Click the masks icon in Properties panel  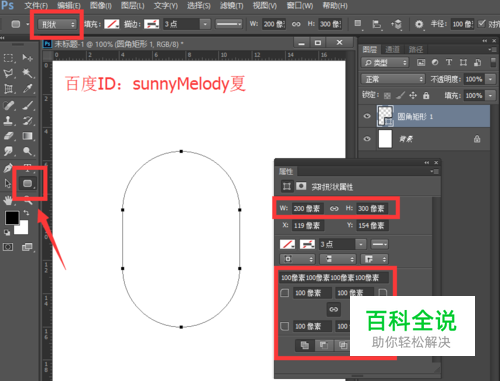coord(301,186)
